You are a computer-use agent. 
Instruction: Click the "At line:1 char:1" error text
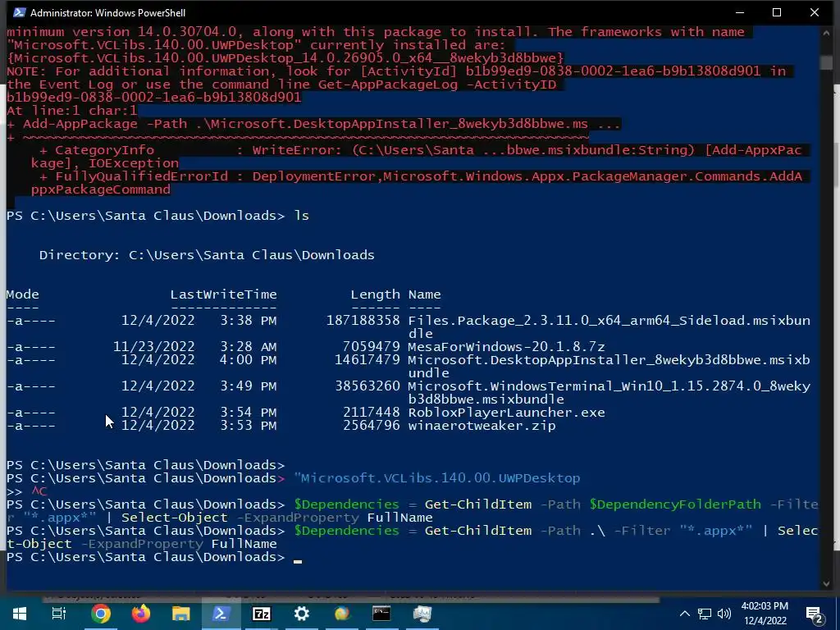click(x=72, y=111)
